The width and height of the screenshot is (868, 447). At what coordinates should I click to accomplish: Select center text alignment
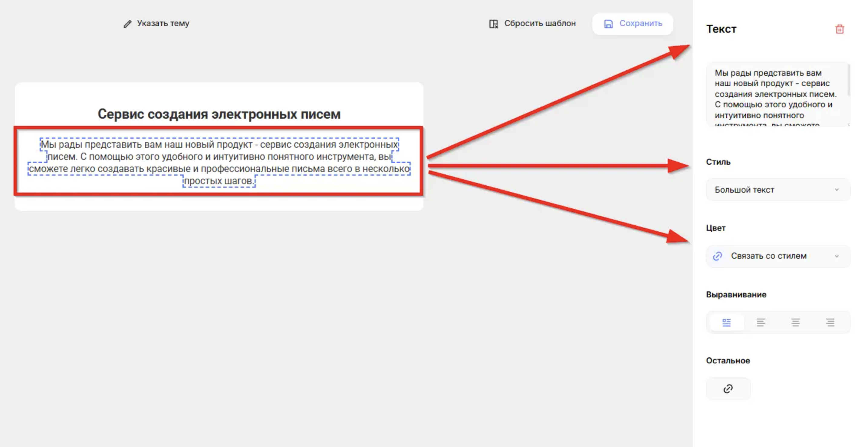tap(795, 323)
